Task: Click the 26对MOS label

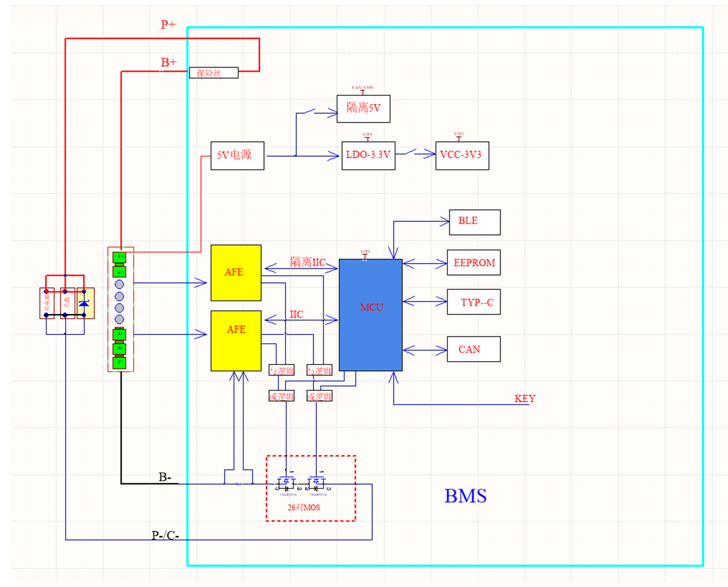Action: 304,507
